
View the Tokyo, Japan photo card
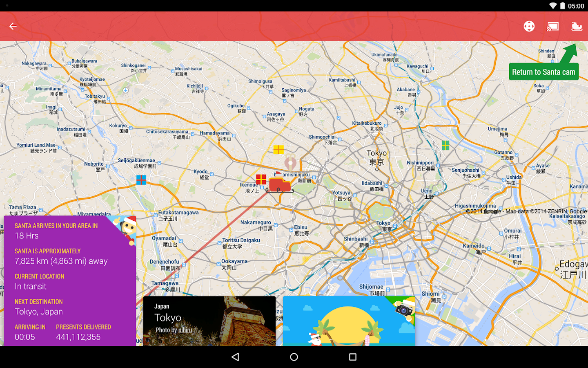[209, 321]
